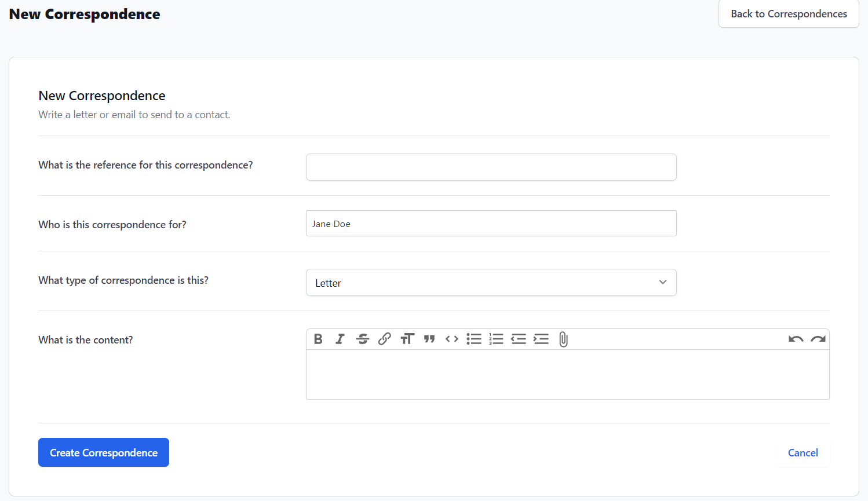868x501 pixels.
Task: Undo the last edit
Action: point(796,339)
